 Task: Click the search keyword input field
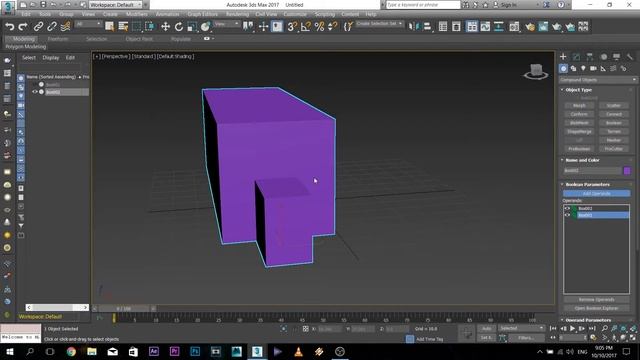423,5
